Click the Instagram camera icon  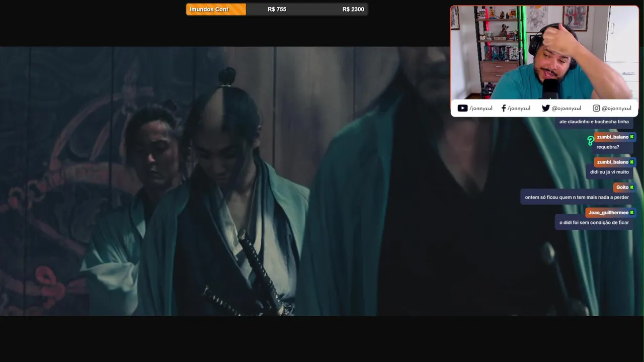point(596,108)
